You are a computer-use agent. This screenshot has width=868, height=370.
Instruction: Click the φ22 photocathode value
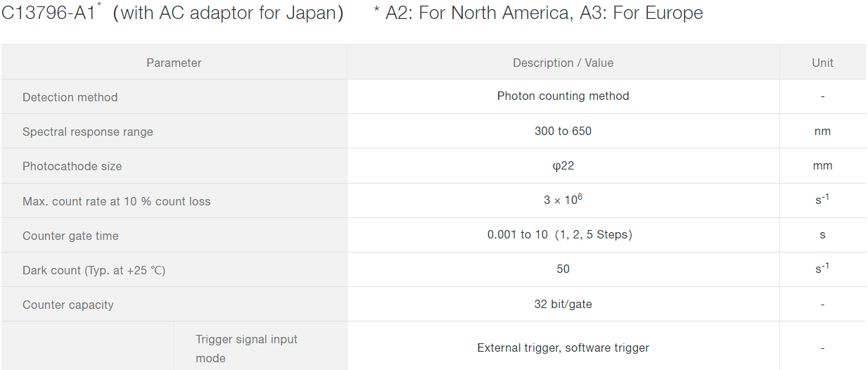click(563, 166)
